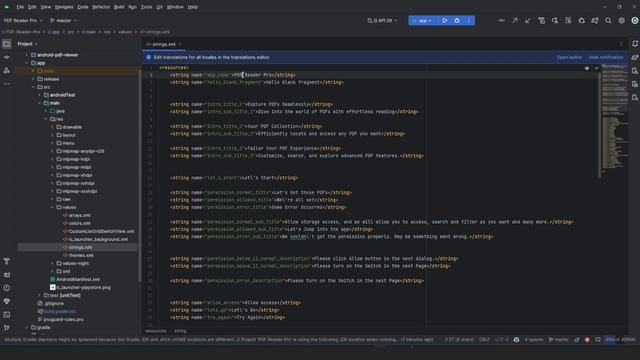Select the strings.xml editor tab

[163, 44]
